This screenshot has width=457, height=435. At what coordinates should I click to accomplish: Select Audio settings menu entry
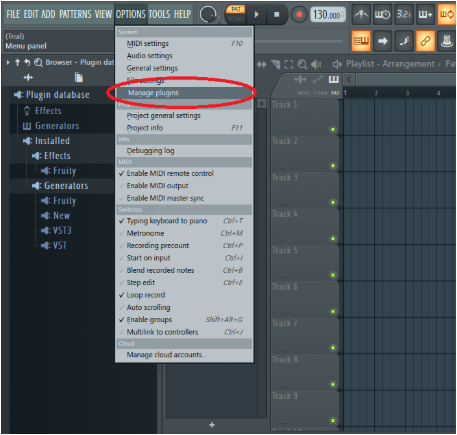pos(184,56)
